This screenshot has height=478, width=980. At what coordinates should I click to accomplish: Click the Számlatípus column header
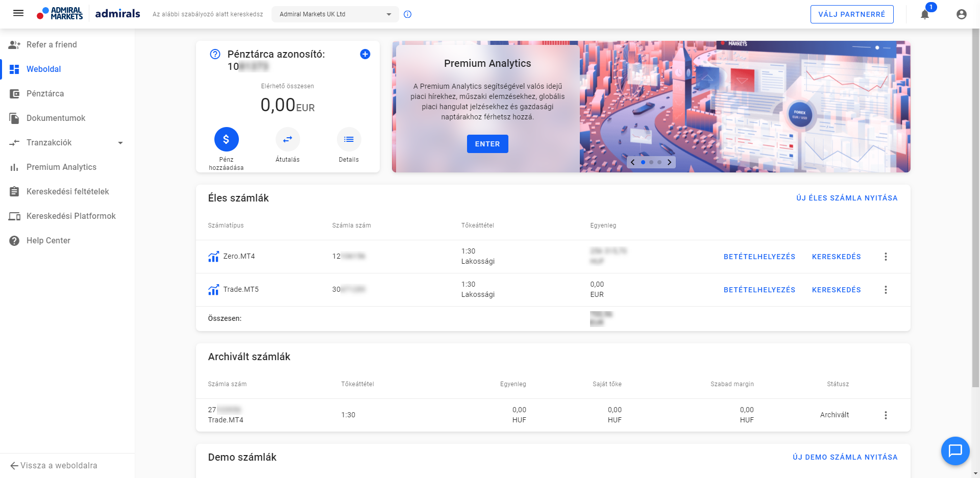(x=226, y=225)
